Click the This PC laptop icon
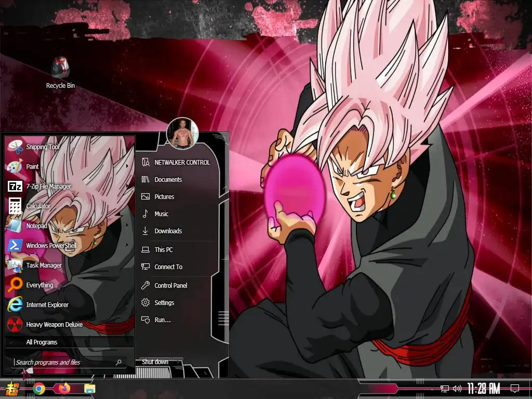Screen dimensions: 532x399 [145, 250]
